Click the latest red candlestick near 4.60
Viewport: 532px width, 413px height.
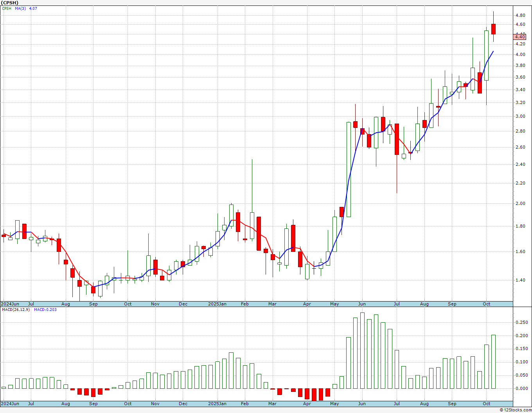pyautogui.click(x=494, y=29)
